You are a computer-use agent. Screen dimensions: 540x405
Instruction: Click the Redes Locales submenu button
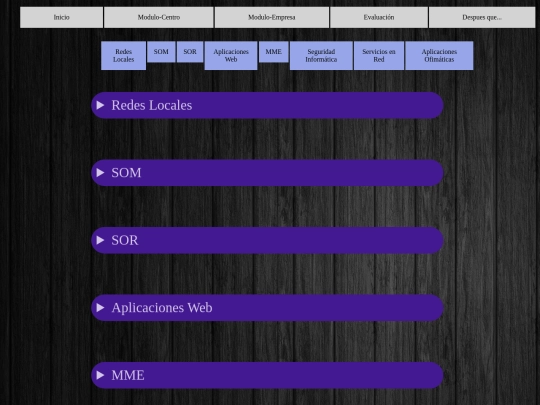[x=123, y=55]
